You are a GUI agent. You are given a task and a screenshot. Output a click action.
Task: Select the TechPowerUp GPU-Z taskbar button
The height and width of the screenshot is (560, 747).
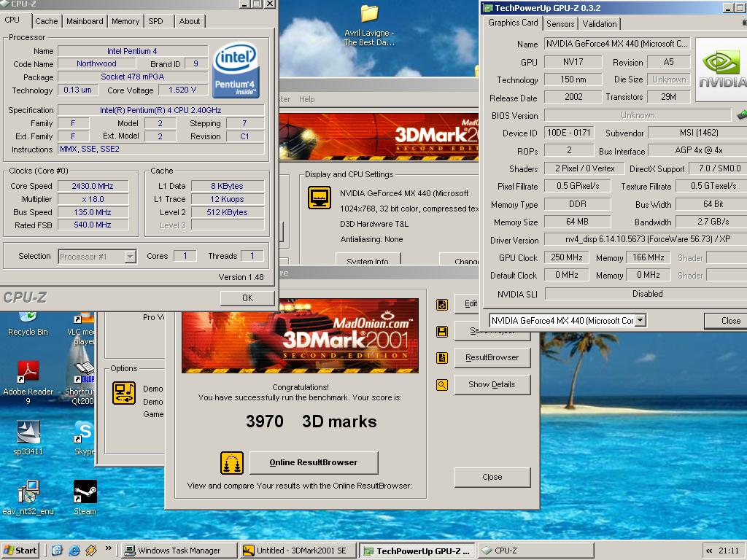pyautogui.click(x=417, y=551)
